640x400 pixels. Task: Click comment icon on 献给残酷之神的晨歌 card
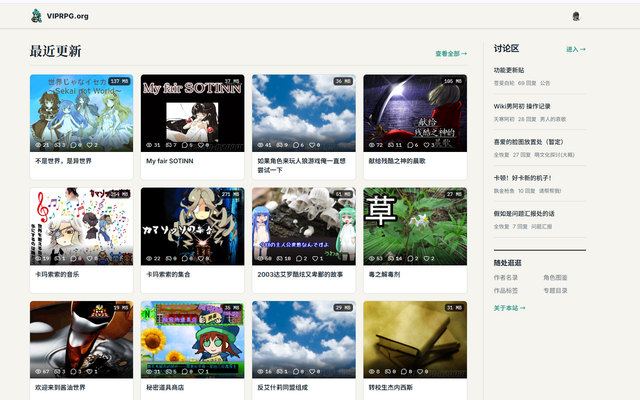(x=410, y=145)
